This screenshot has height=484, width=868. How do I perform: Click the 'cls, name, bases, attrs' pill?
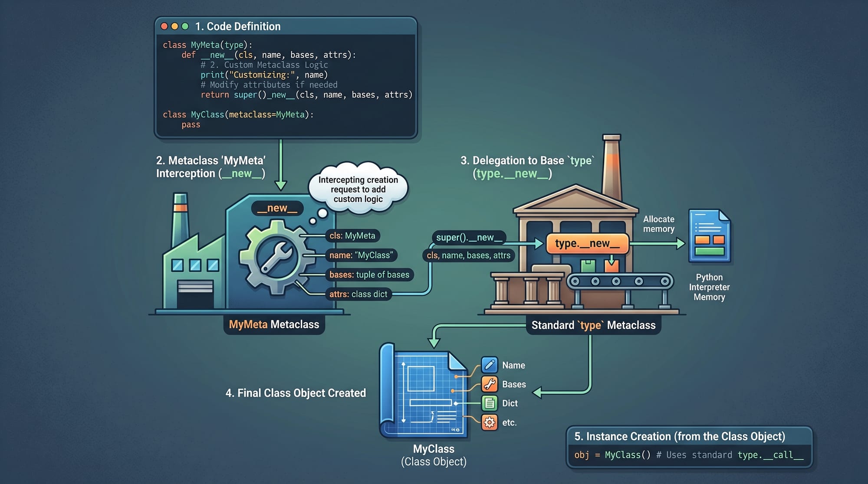pos(468,255)
